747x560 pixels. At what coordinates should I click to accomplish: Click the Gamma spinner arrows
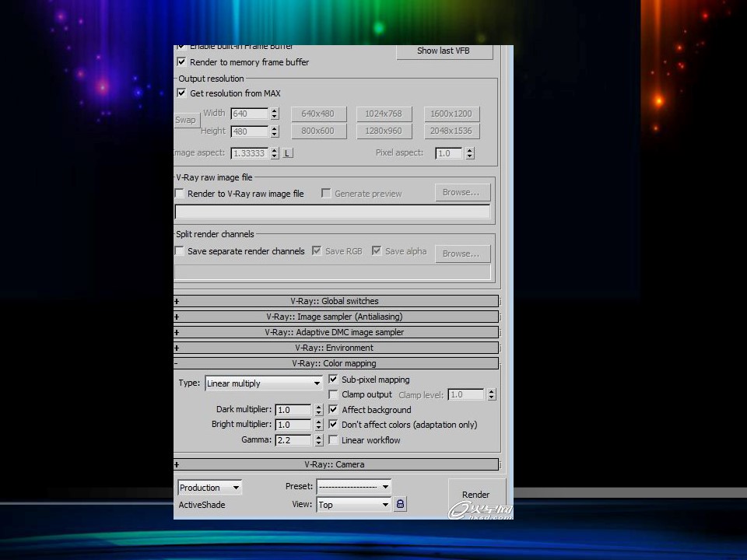click(x=319, y=440)
